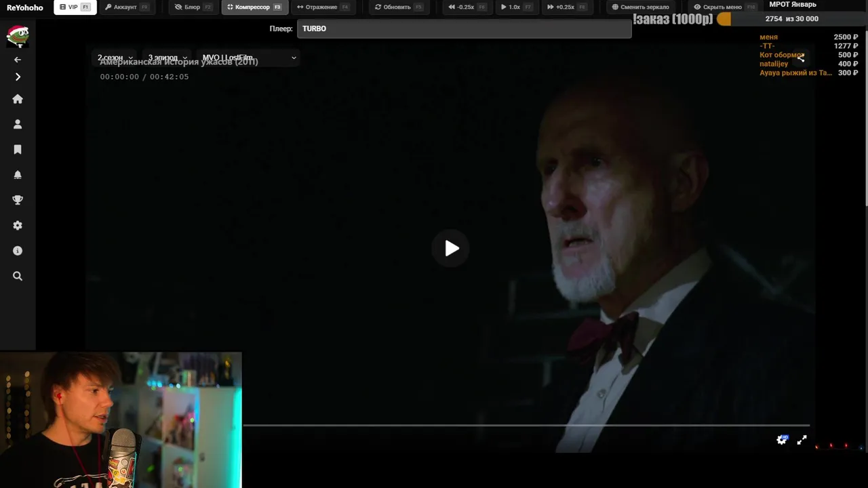Open the Аккаунт button

[126, 7]
